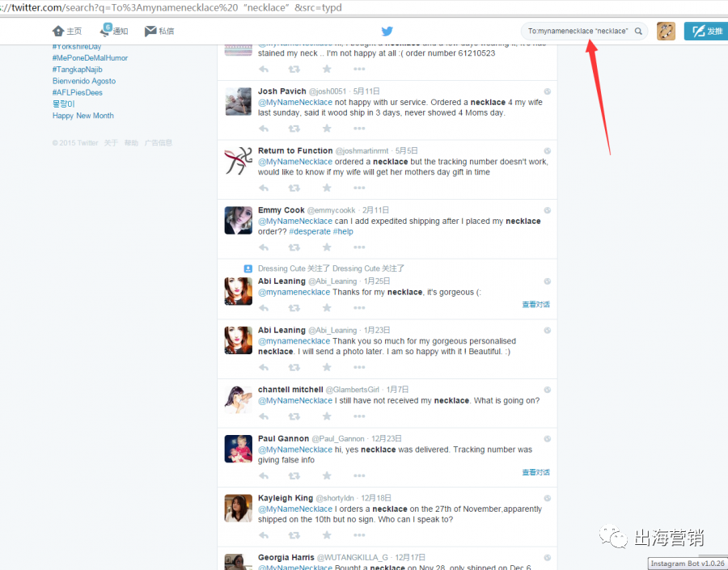Click the Instagram Bot v1.0.26 label
Image resolution: width=728 pixels, height=570 pixels.
point(687,564)
